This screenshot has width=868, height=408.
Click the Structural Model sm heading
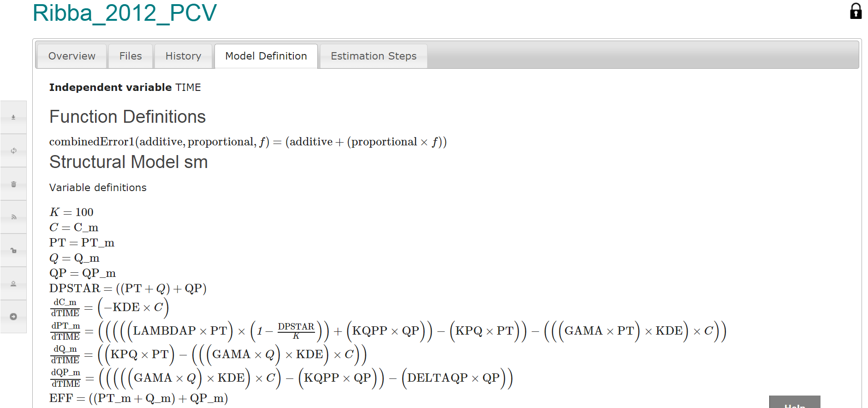click(x=128, y=162)
